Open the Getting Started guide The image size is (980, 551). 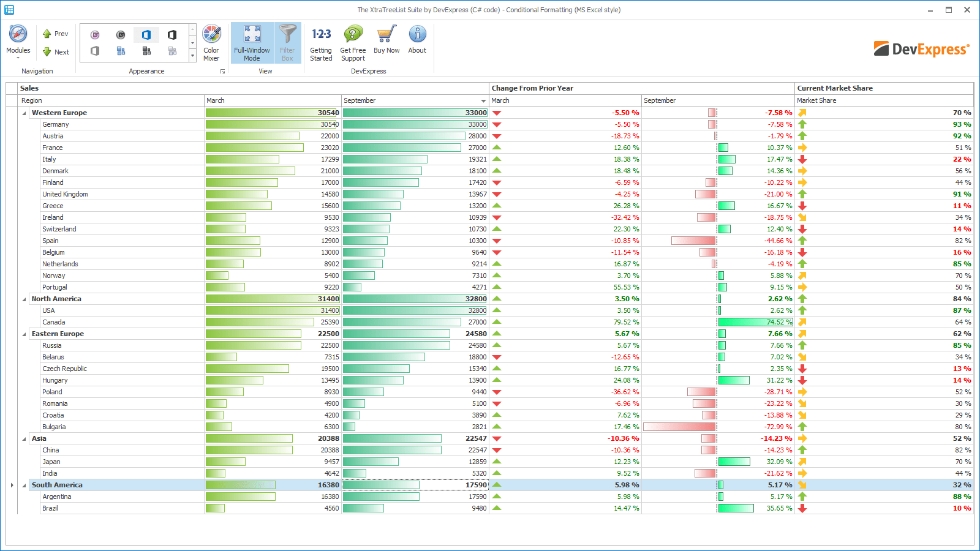(321, 43)
